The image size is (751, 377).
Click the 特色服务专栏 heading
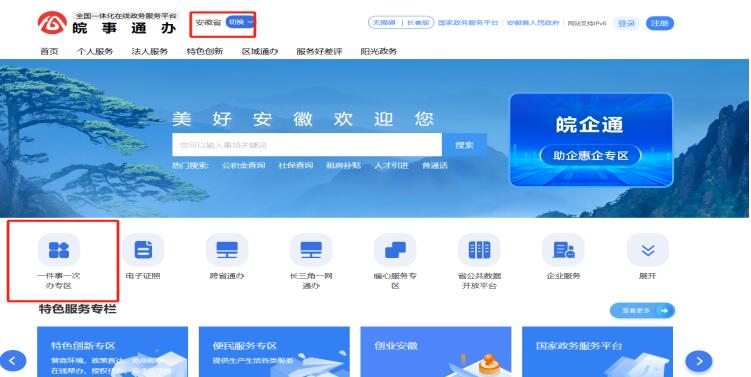point(78,309)
